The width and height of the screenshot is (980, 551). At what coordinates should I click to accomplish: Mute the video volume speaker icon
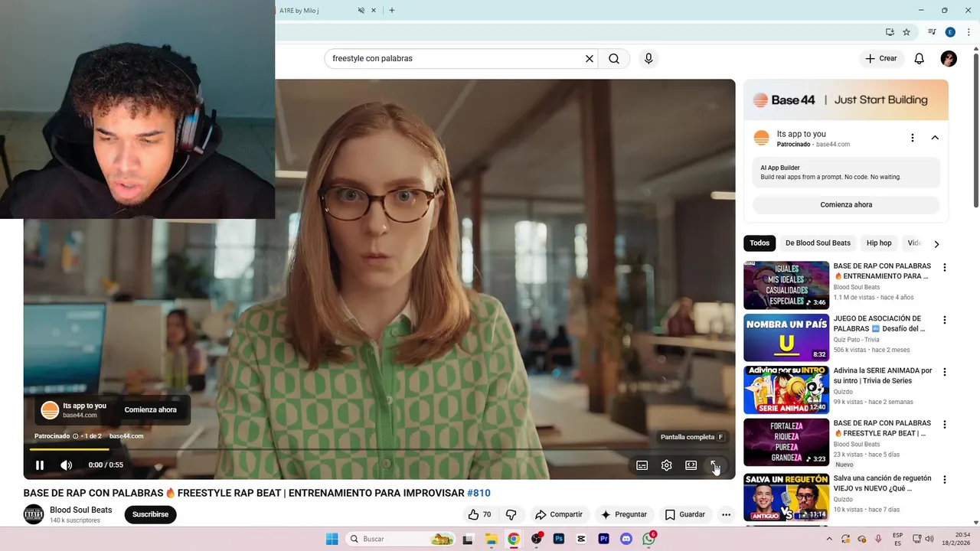tap(67, 465)
